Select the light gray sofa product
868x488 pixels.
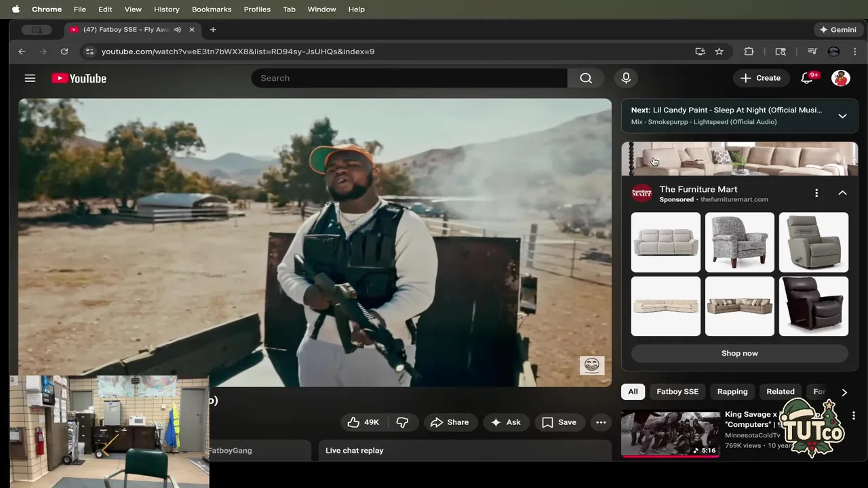click(666, 243)
